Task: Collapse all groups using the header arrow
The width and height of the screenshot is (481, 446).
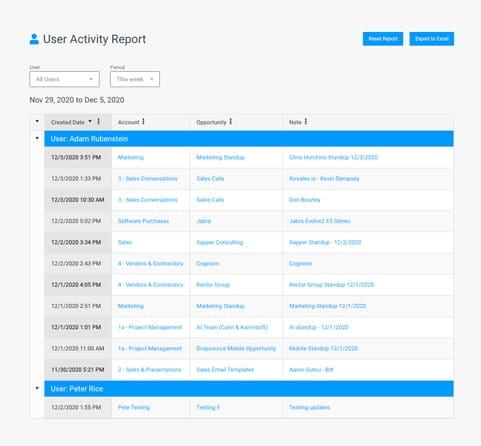Action: [37, 121]
